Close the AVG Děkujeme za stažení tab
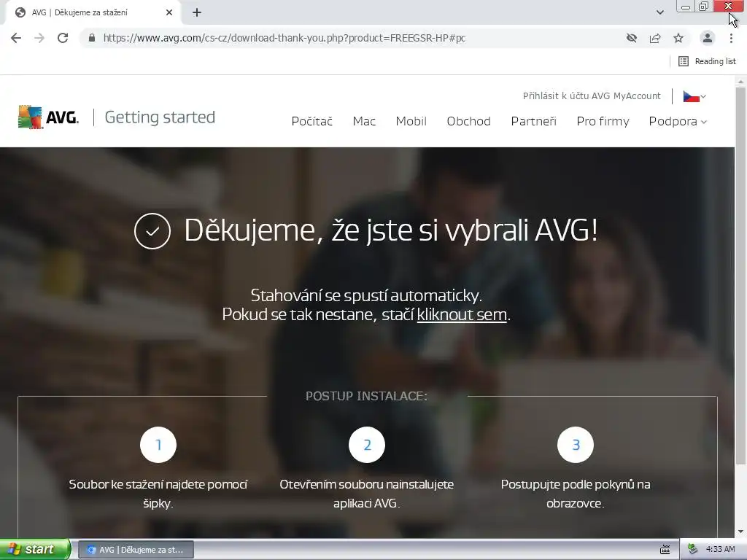The width and height of the screenshot is (747, 560). pos(169,12)
